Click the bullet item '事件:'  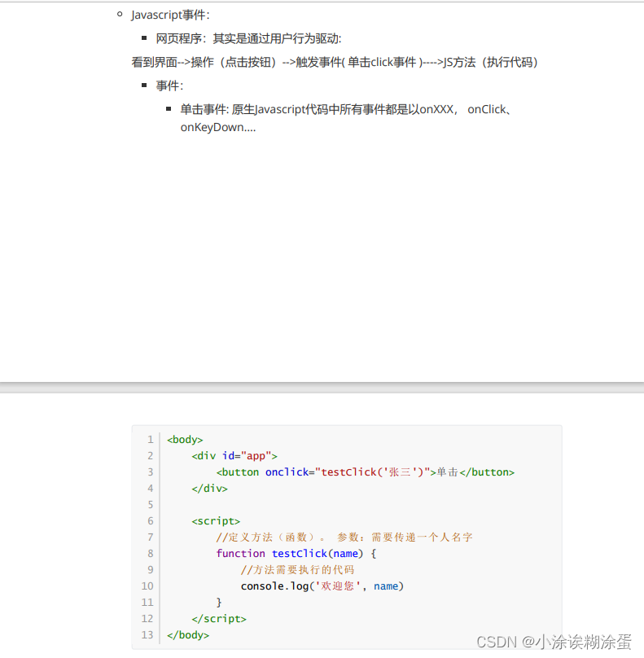[169, 86]
